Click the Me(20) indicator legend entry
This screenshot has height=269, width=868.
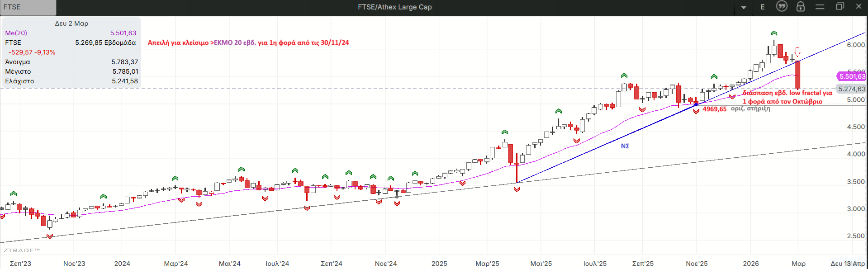[16, 33]
